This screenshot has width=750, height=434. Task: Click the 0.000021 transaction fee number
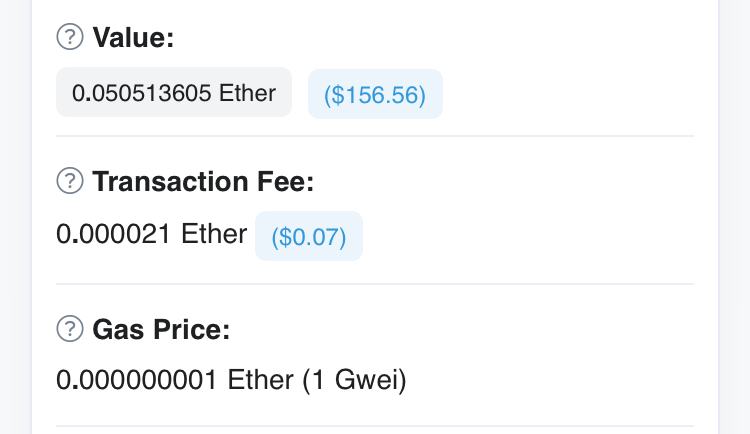(x=113, y=234)
